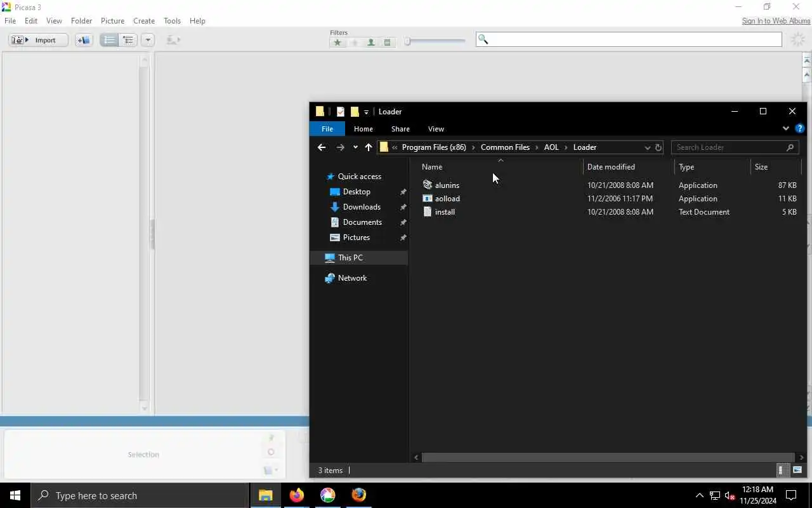Image resolution: width=812 pixels, height=508 pixels.
Task: Switch Picasa to flat folder view icon
Action: click(x=109, y=40)
